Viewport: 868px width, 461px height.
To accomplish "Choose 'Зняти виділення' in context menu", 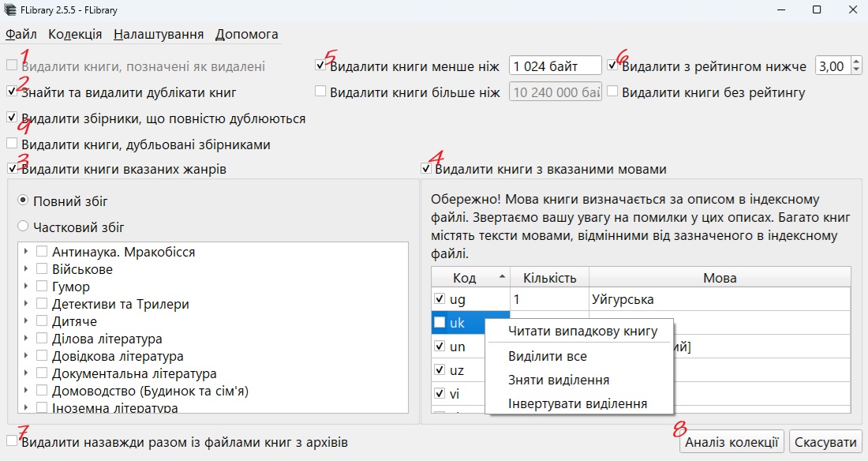I will (559, 380).
